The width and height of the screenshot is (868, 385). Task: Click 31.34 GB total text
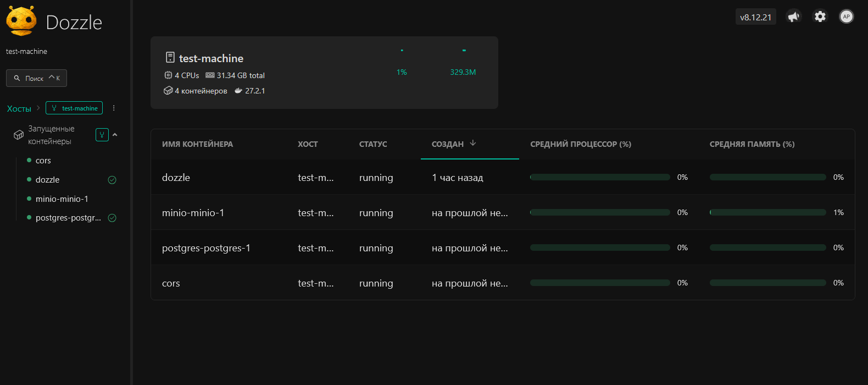click(x=241, y=75)
